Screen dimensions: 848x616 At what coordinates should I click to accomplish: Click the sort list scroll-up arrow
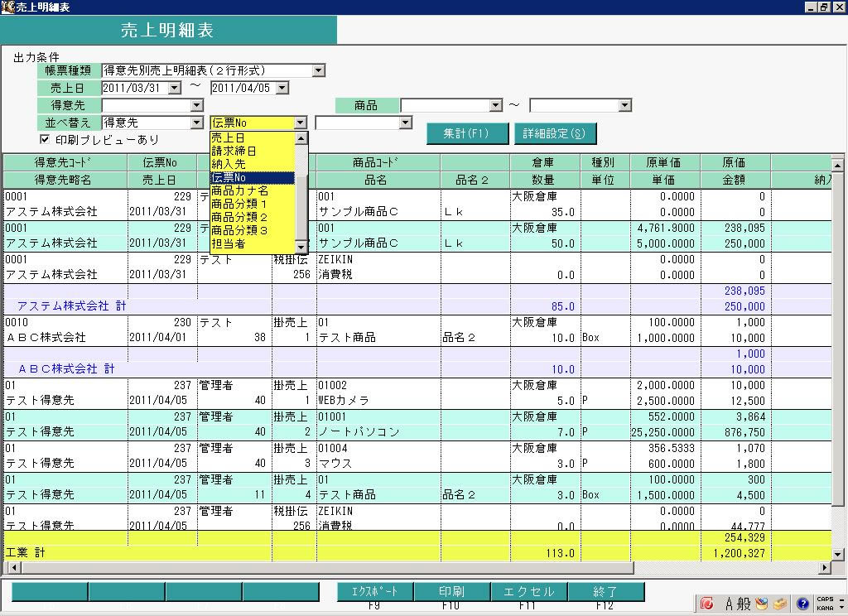[x=301, y=138]
